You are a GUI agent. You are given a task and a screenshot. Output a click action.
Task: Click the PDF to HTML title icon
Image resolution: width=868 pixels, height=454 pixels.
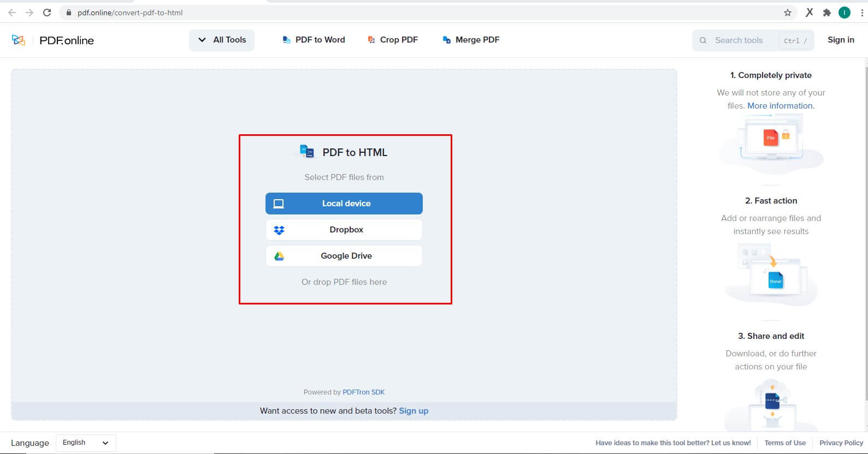(x=307, y=151)
